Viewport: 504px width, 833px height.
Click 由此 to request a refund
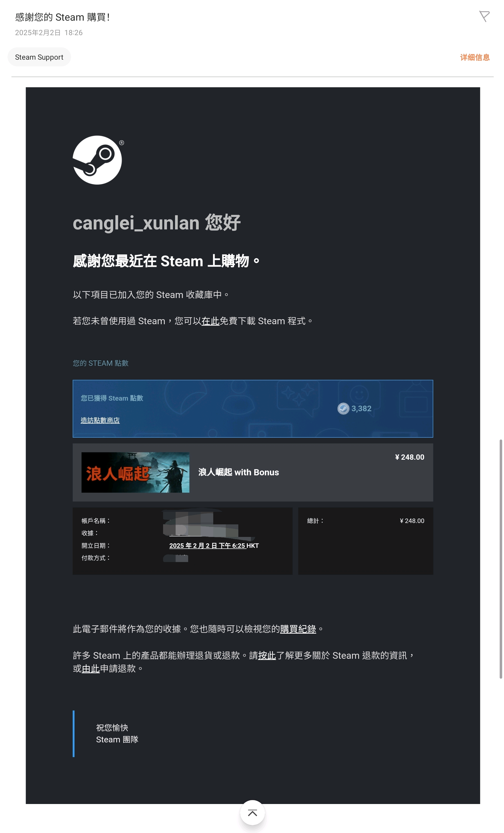[91, 668]
